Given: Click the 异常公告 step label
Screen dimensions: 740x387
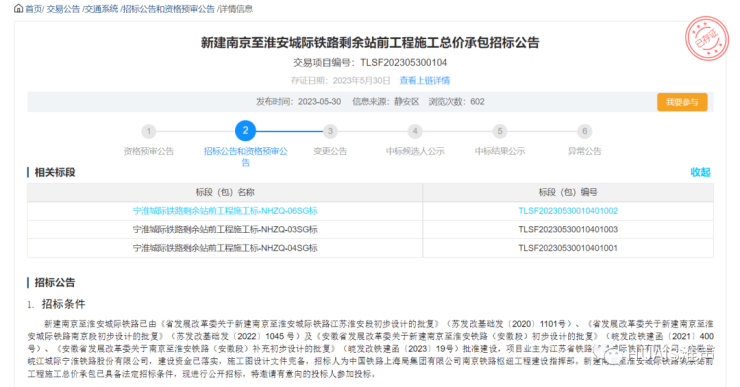Looking at the screenshot, I should (585, 151).
